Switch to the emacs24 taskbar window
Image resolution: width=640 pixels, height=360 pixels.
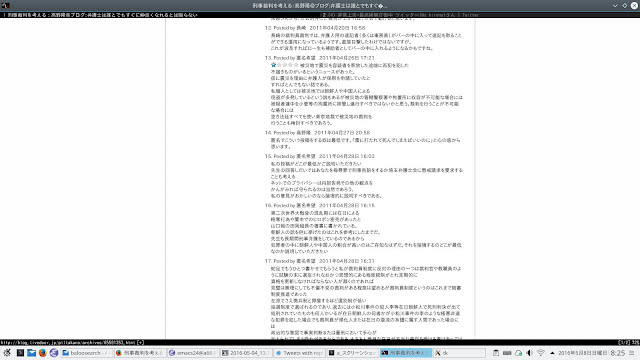[193, 353]
